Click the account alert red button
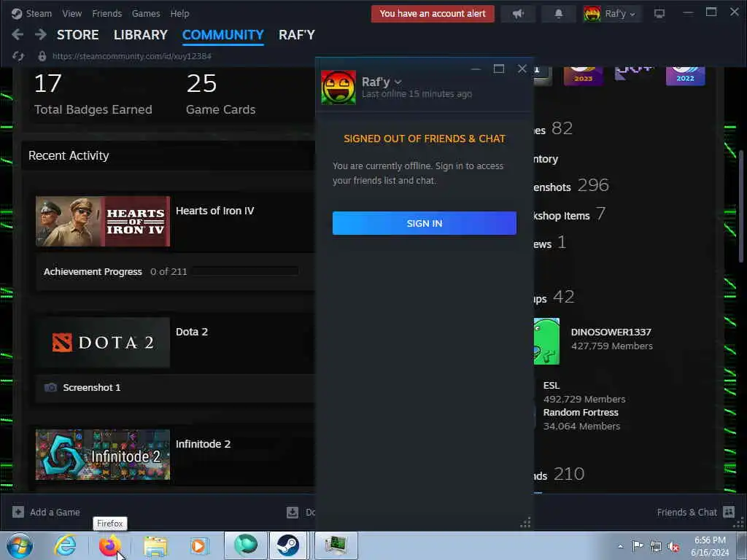Viewport: 747px width, 560px height. tap(433, 14)
